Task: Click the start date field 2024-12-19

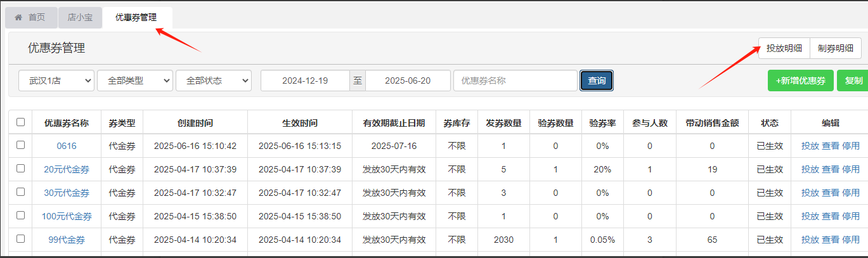Action: coord(305,81)
